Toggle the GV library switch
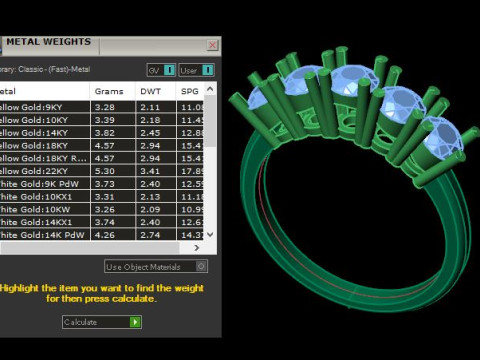This screenshot has width=480, height=360. point(161,70)
